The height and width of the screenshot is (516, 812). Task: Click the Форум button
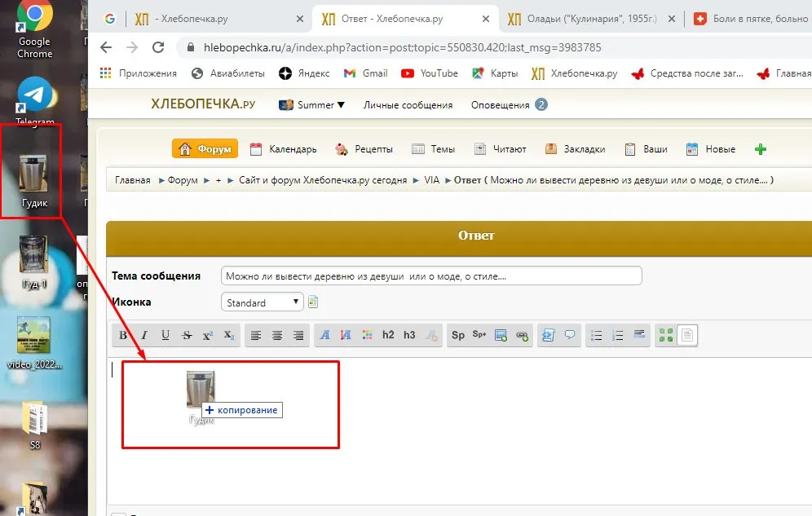click(205, 149)
